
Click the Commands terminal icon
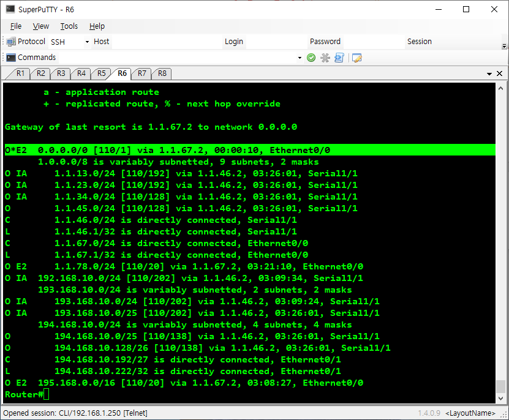pos(11,58)
